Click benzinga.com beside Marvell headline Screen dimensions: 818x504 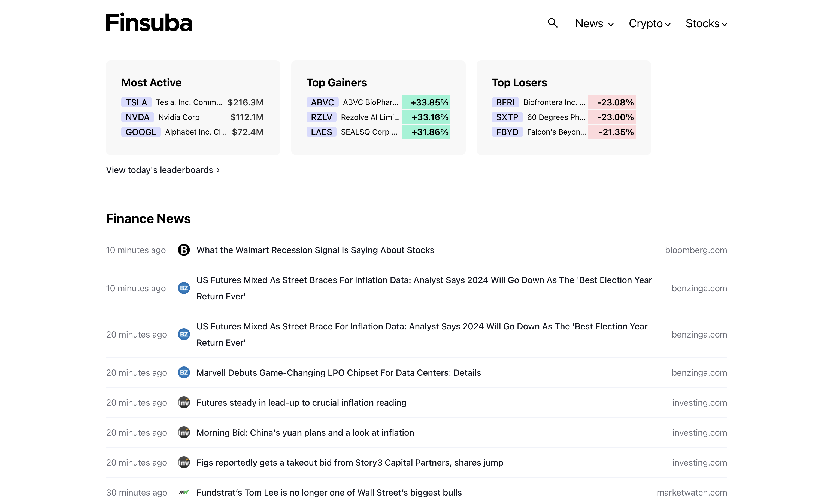click(699, 373)
